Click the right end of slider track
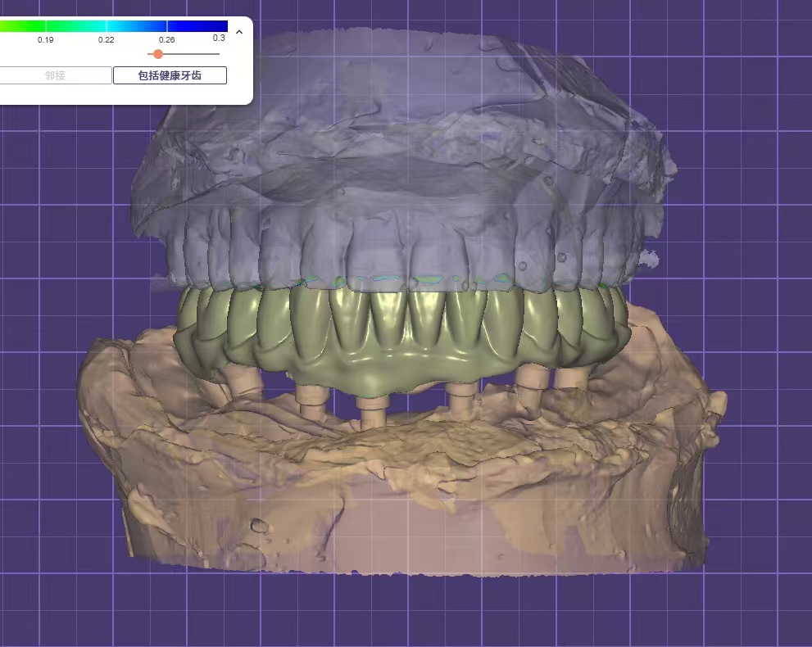The width and height of the screenshot is (812, 647). 218,54
